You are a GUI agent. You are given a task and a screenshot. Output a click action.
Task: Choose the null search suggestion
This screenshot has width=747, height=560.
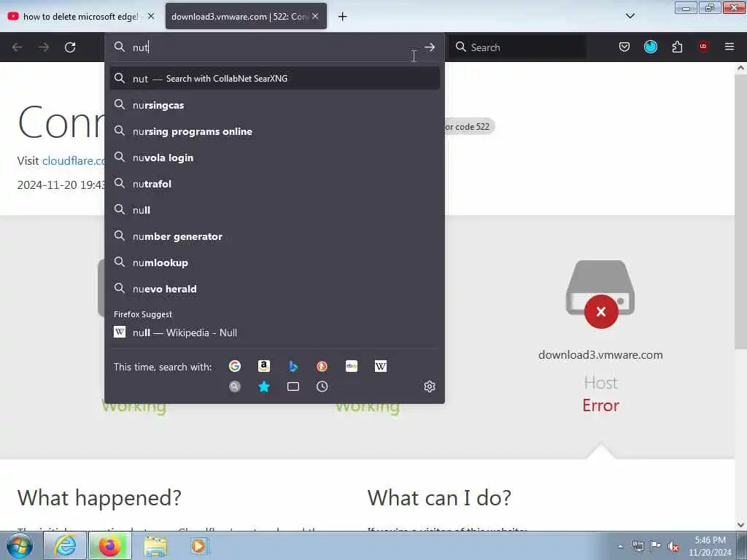[275, 210]
